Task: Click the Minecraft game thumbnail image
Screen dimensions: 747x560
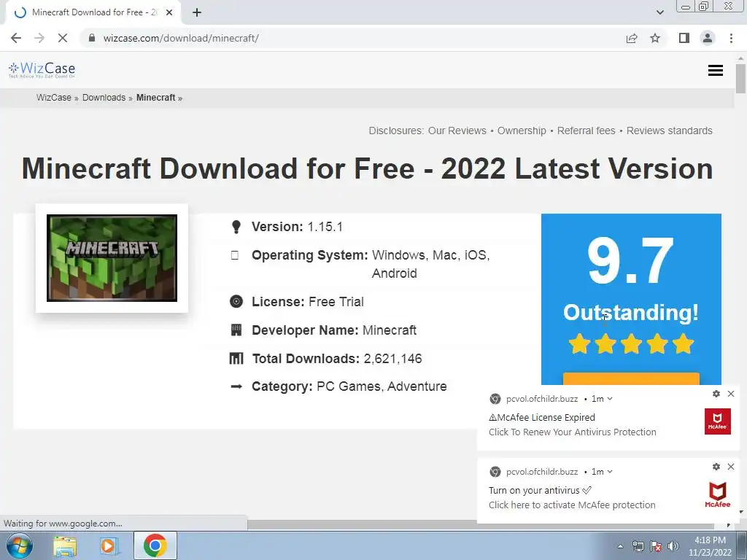Action: (112, 258)
